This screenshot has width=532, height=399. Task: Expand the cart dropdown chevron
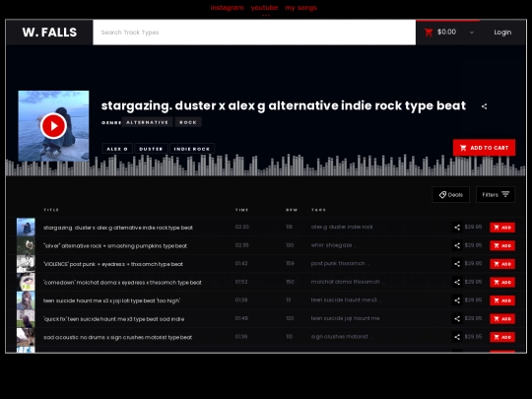click(472, 33)
